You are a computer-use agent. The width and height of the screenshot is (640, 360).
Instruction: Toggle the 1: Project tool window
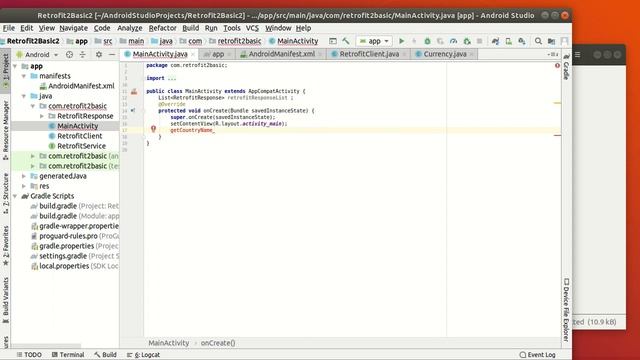5,70
